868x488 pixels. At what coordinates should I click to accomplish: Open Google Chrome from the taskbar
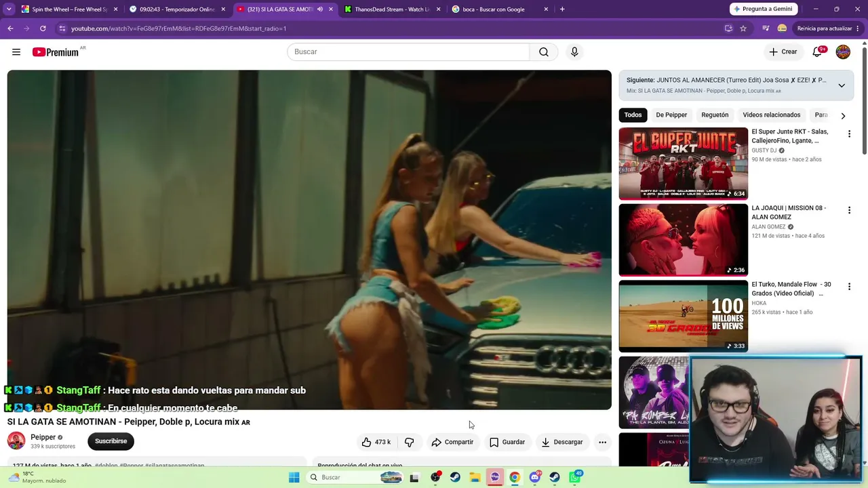point(515,477)
